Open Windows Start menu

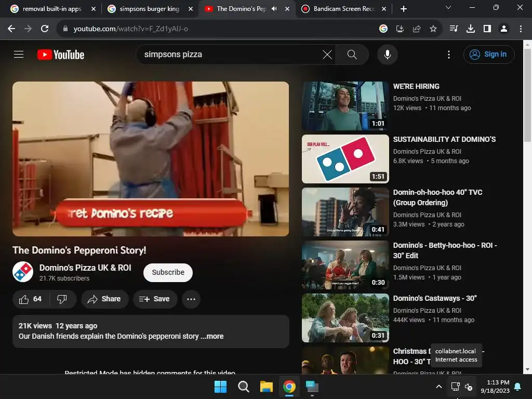click(220, 387)
